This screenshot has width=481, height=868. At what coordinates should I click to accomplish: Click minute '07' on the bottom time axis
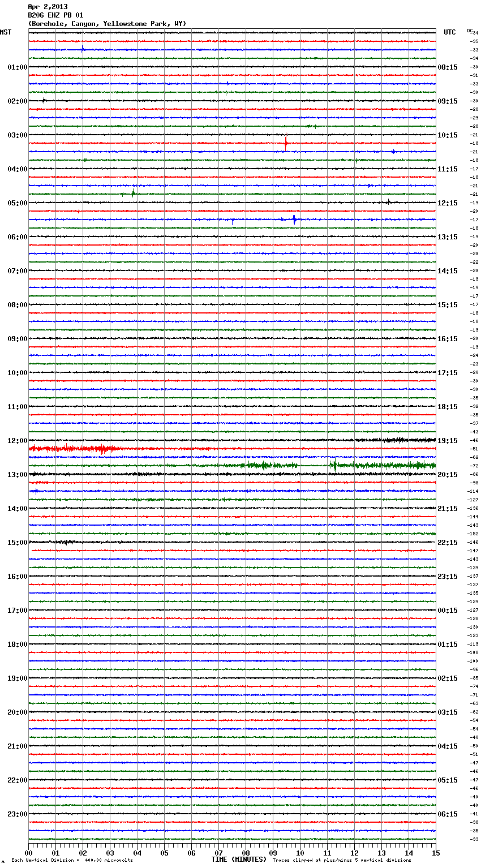click(x=218, y=853)
